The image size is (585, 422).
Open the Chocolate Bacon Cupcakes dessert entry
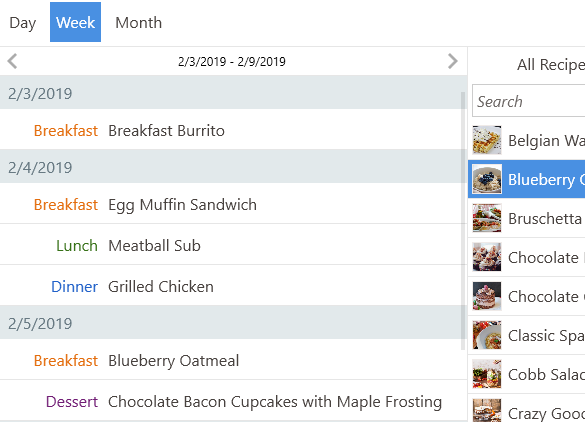pos(231,401)
